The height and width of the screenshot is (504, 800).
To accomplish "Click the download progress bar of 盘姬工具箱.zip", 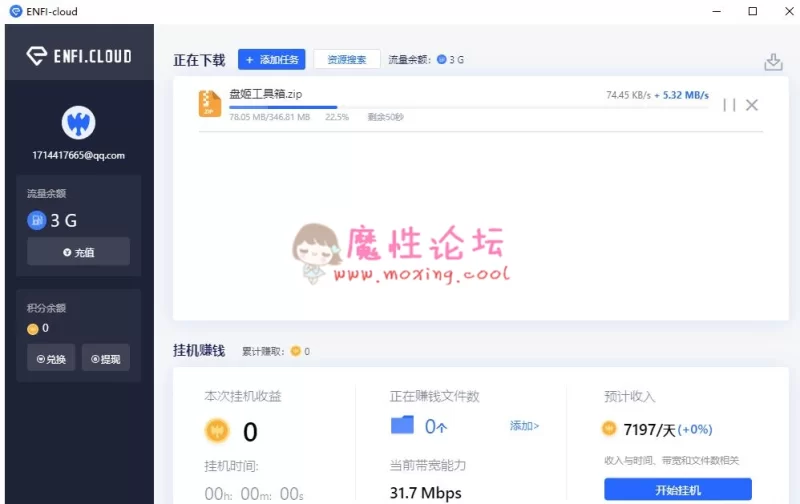I will point(469,107).
